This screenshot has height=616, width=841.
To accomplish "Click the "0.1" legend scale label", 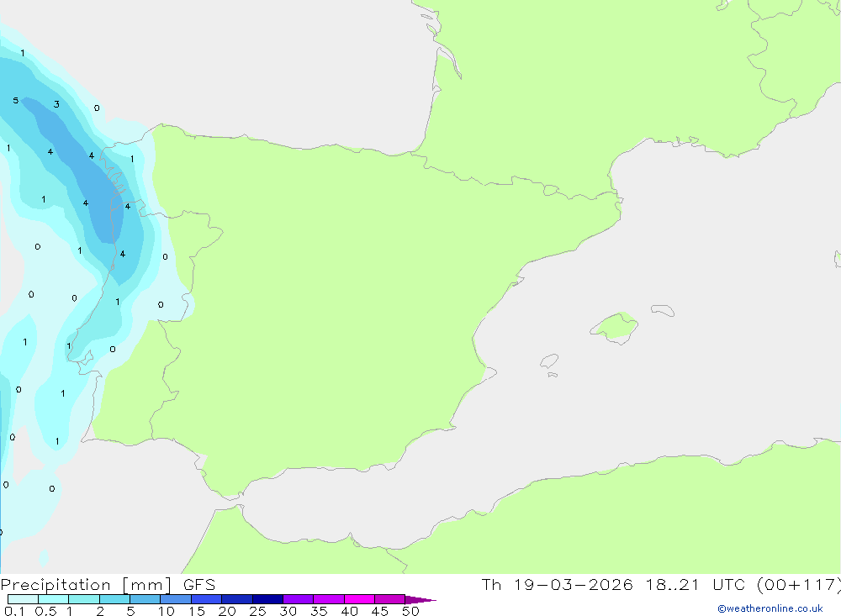I will point(14,611).
